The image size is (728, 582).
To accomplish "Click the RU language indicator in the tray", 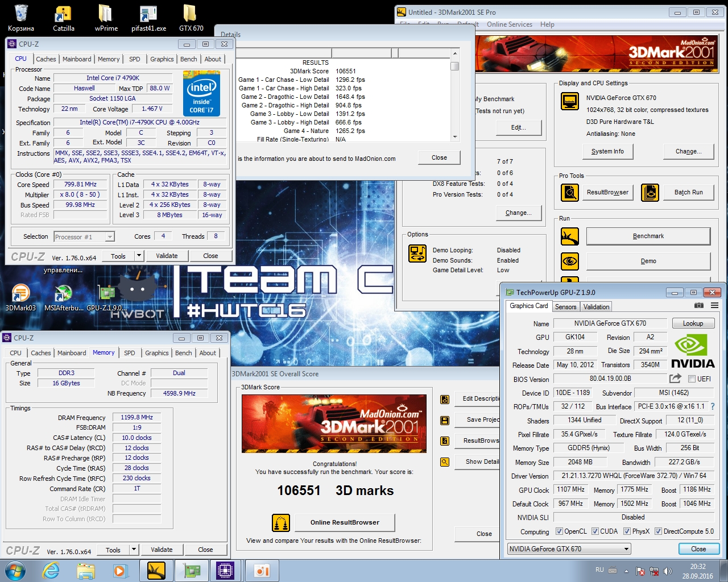I will [x=599, y=569].
